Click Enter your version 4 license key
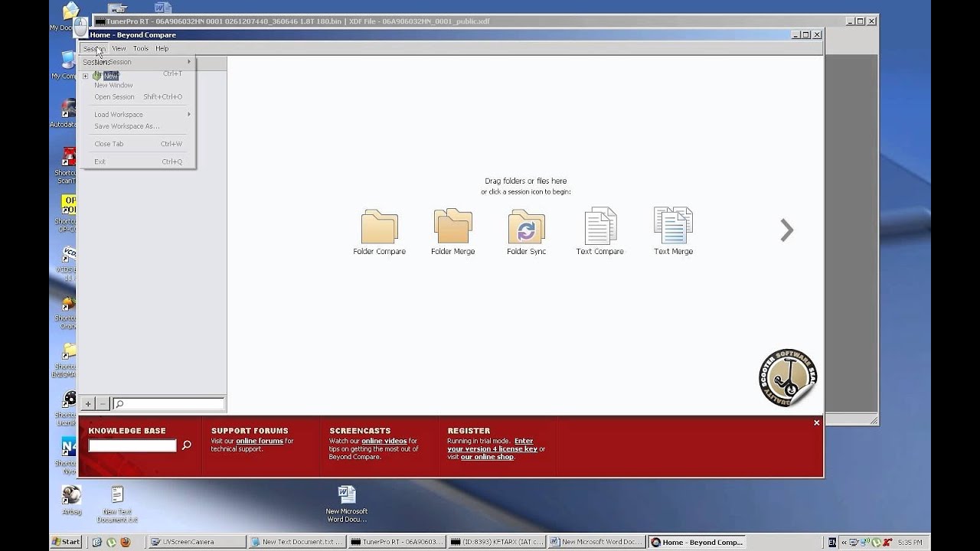980x551 pixels. 491,445
